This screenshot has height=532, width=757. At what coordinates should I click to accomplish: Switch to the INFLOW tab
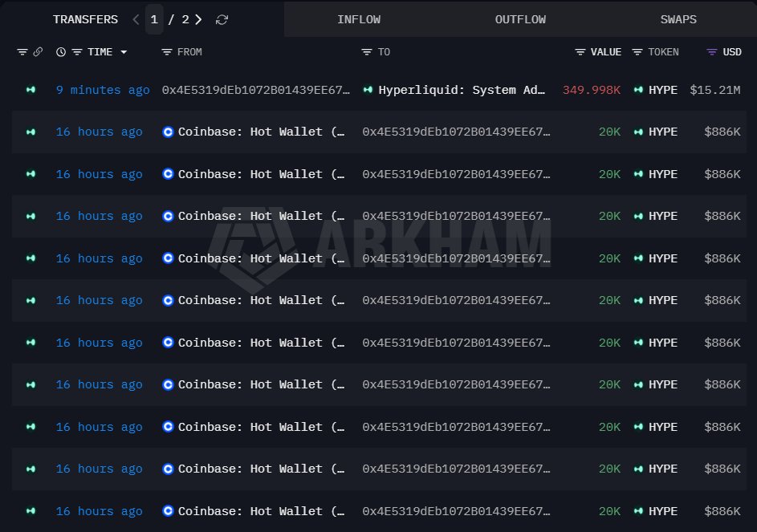(x=359, y=19)
